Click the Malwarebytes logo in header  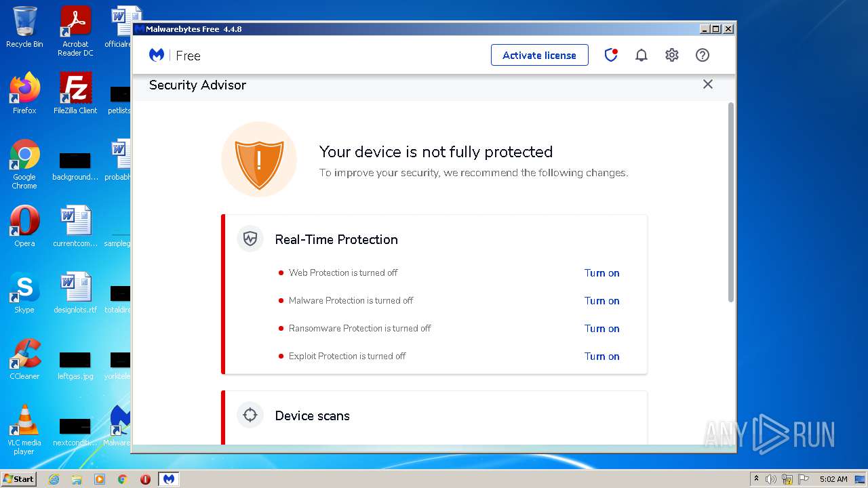click(157, 56)
